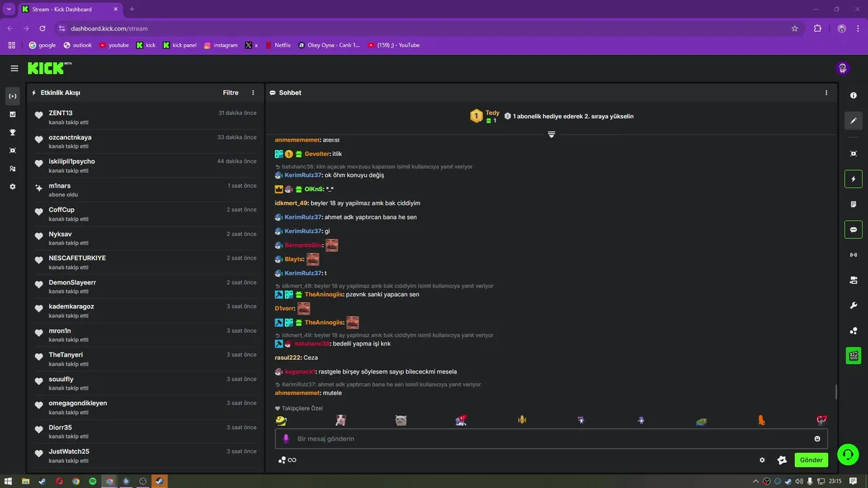Click the omegagondikleyen activity row

pos(145,407)
